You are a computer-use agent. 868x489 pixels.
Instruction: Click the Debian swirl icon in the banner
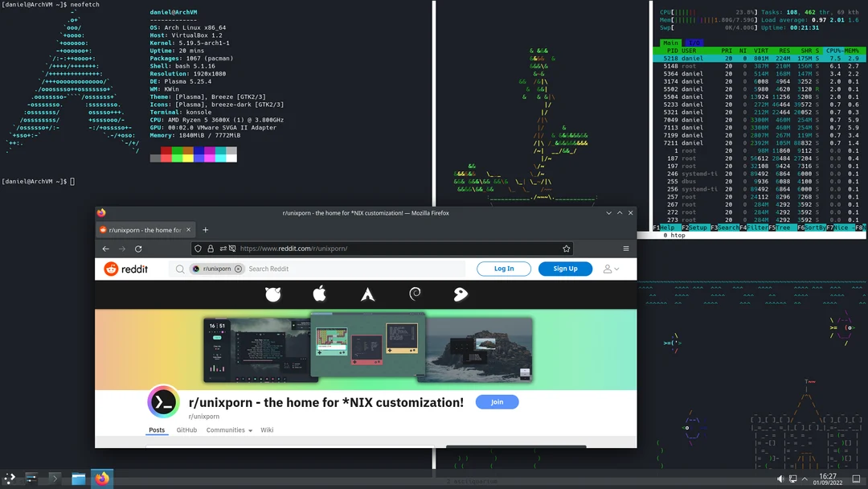coord(414,294)
